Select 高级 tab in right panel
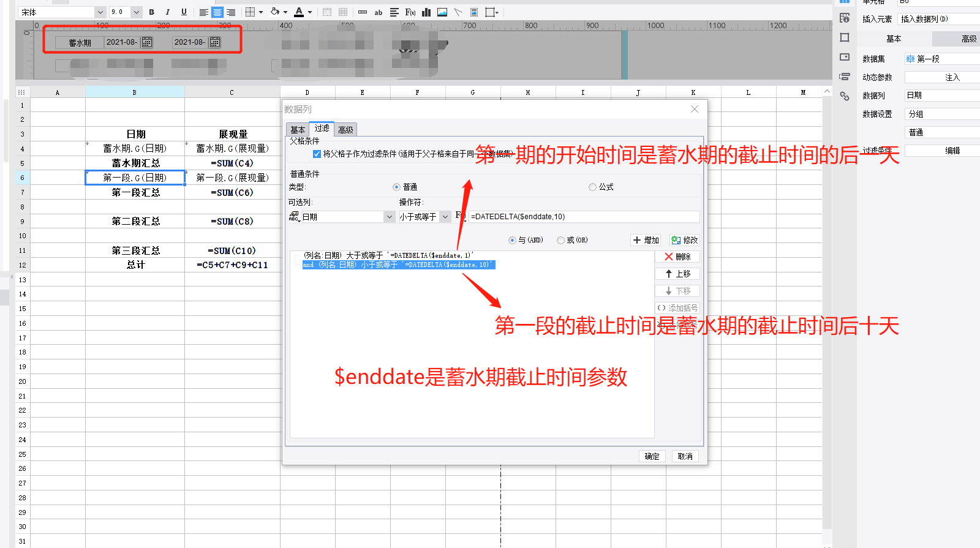The height and width of the screenshot is (548, 980). click(956, 39)
